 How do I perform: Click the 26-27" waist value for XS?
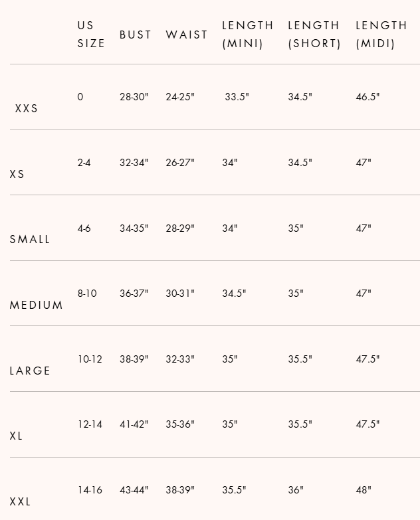click(x=180, y=163)
